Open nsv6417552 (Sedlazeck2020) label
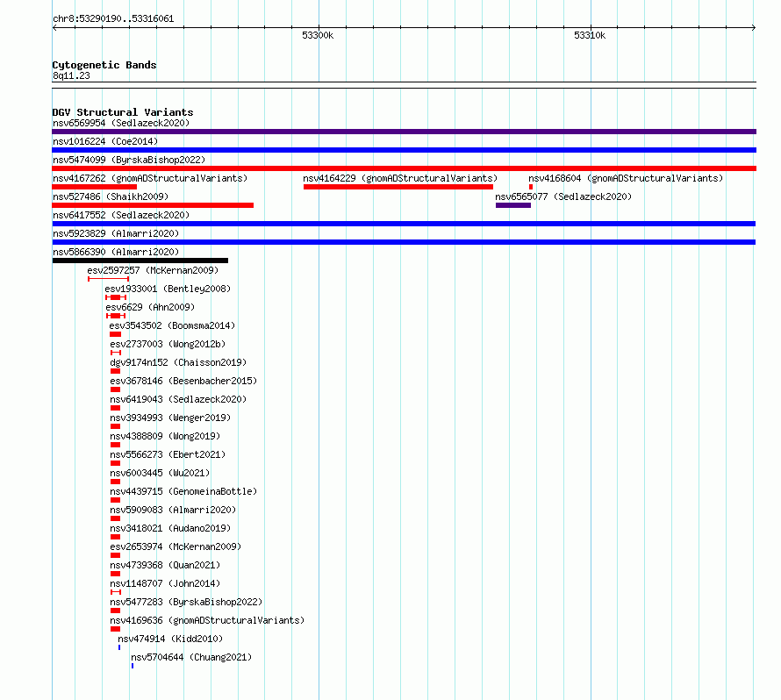Image resolution: width=781 pixels, height=700 pixels. point(121,215)
